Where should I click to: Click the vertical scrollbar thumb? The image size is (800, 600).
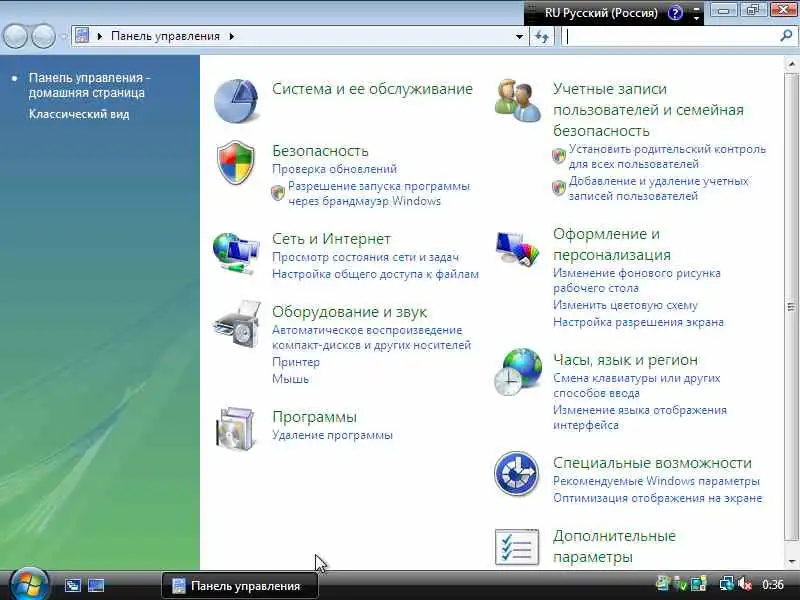pyautogui.click(x=791, y=306)
